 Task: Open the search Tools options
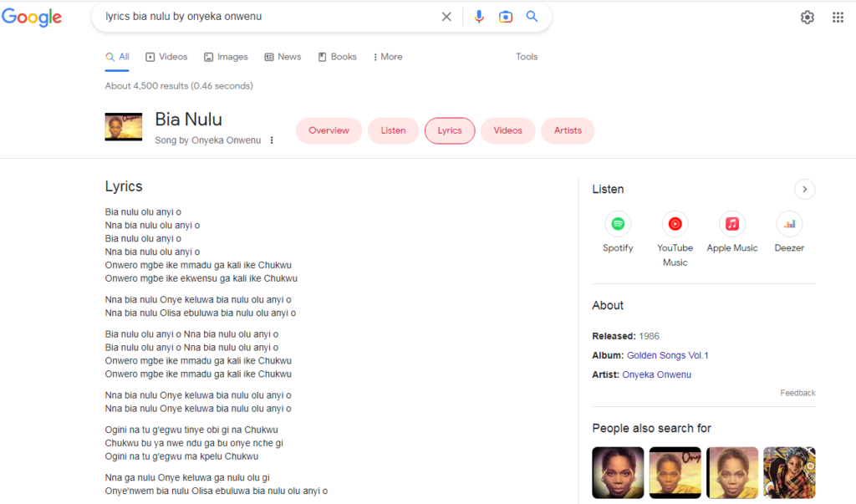tap(527, 57)
